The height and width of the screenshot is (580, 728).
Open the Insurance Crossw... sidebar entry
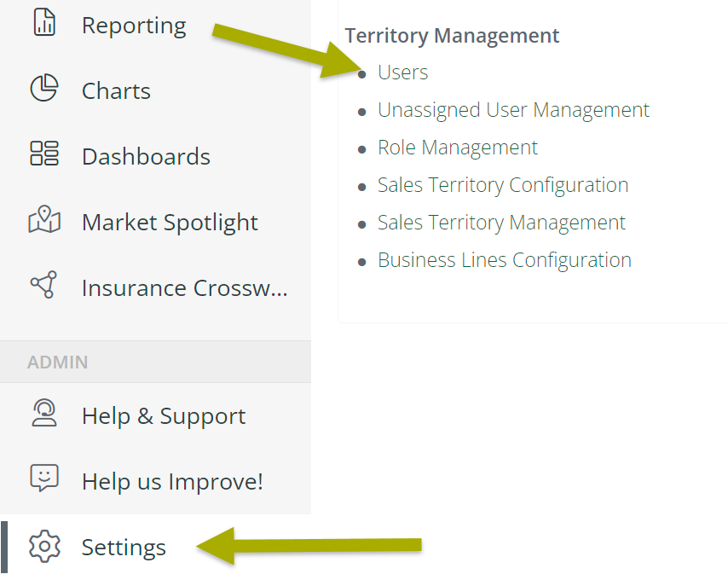(185, 288)
